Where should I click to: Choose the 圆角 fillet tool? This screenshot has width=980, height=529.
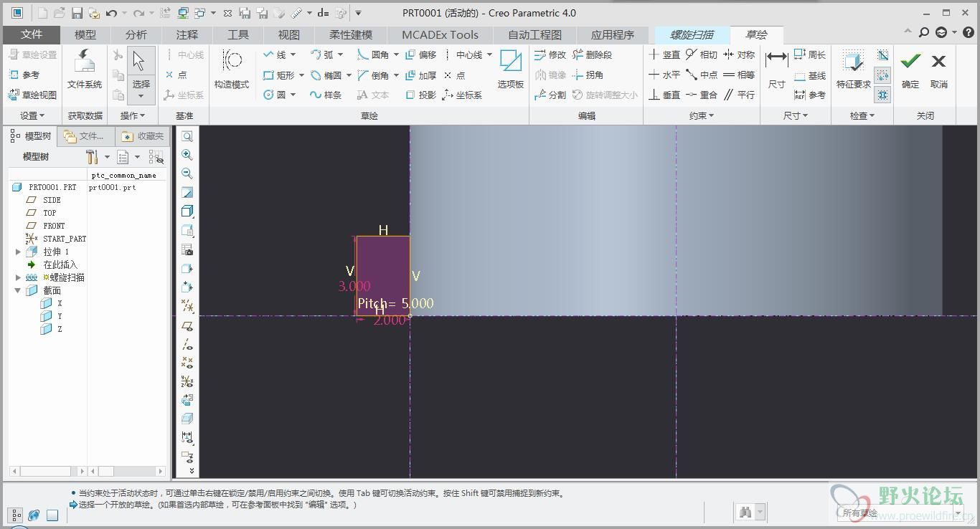click(374, 54)
